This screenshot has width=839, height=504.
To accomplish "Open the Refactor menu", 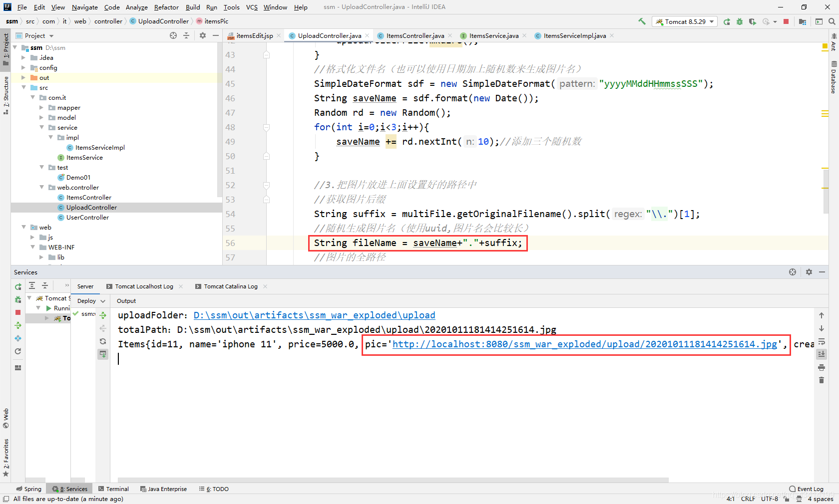I will coord(166,7).
